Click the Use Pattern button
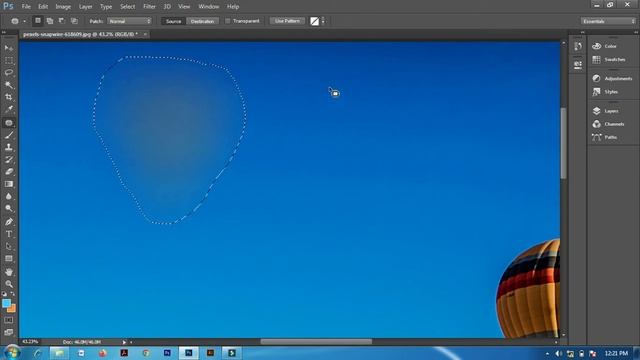The width and height of the screenshot is (640, 360). (287, 21)
